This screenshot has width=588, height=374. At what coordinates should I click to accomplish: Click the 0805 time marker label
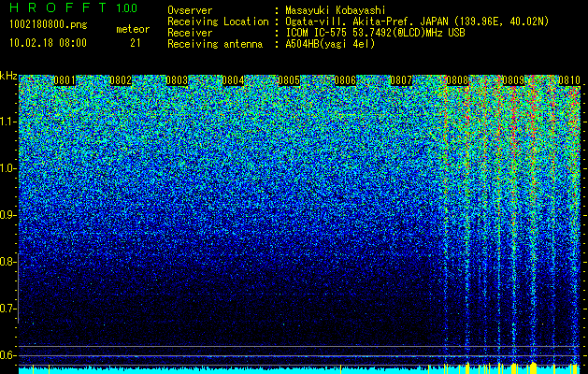point(289,80)
